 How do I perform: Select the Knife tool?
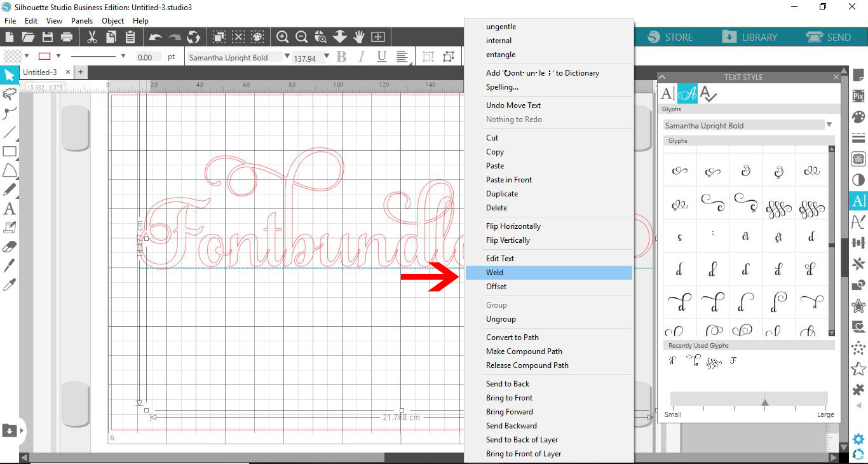[x=10, y=266]
